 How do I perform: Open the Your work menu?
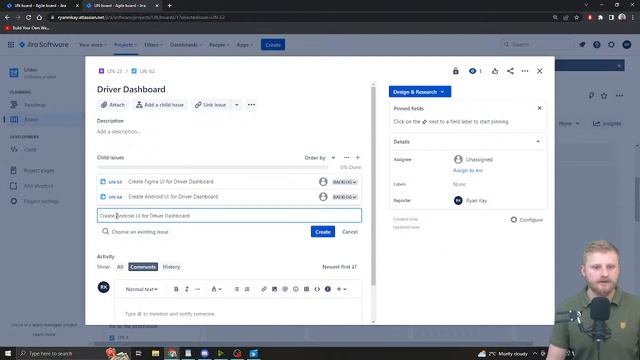click(93, 45)
